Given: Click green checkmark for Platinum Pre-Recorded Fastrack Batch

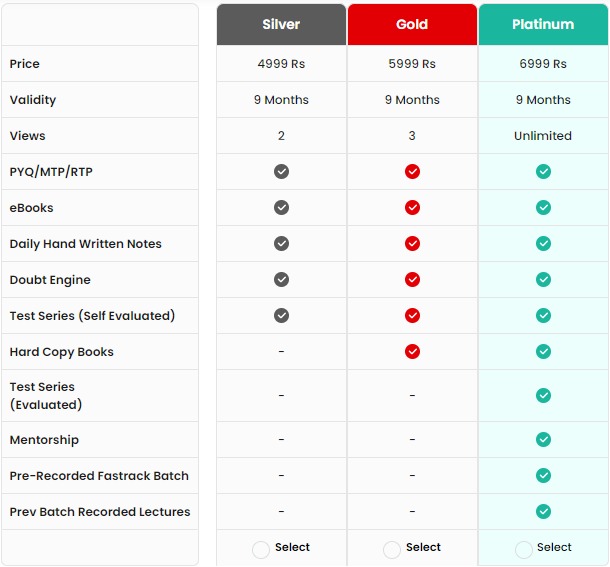Looking at the screenshot, I should [x=543, y=475].
